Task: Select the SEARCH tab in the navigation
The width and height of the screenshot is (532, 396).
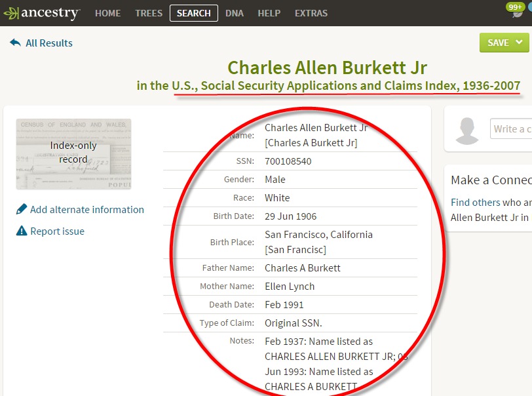Action: pos(193,12)
